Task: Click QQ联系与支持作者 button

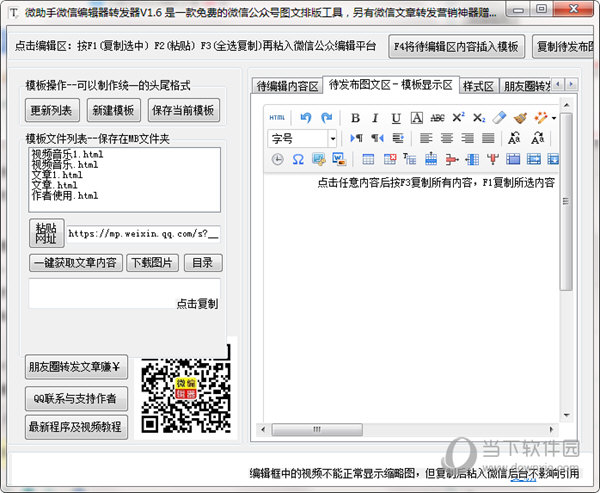Action: [x=76, y=399]
